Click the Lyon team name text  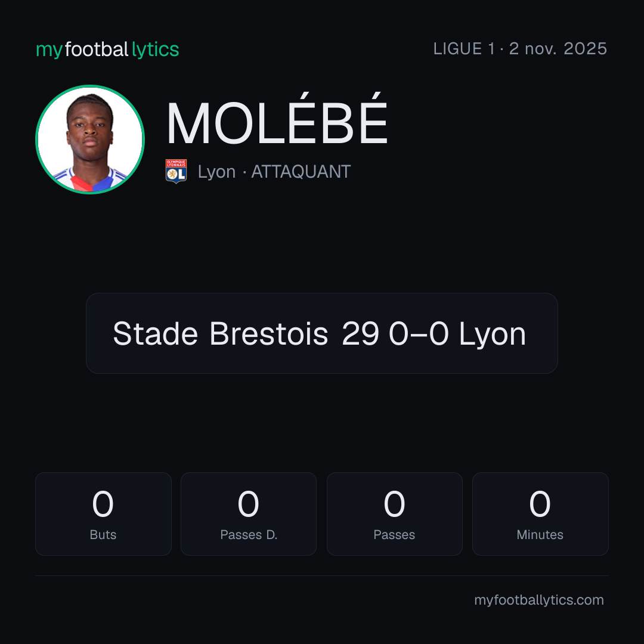(216, 172)
